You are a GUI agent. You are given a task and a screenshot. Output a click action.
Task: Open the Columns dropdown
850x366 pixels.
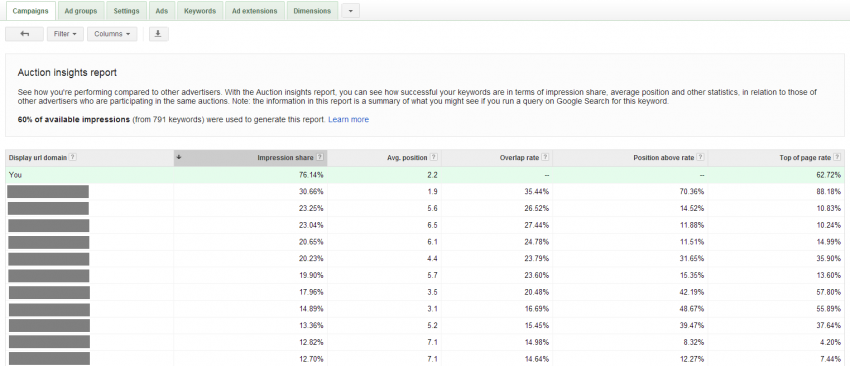click(112, 34)
